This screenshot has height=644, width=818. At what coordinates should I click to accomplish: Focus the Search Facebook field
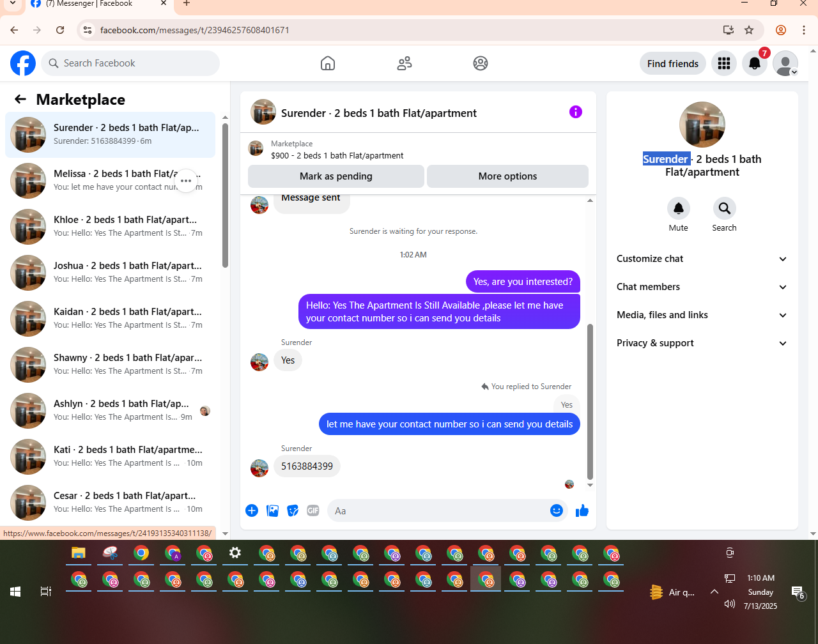(x=130, y=63)
